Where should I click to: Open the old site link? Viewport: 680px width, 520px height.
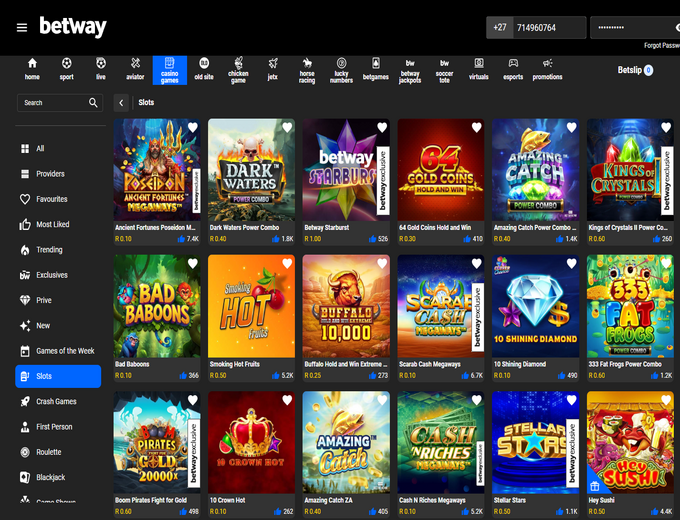click(x=204, y=70)
